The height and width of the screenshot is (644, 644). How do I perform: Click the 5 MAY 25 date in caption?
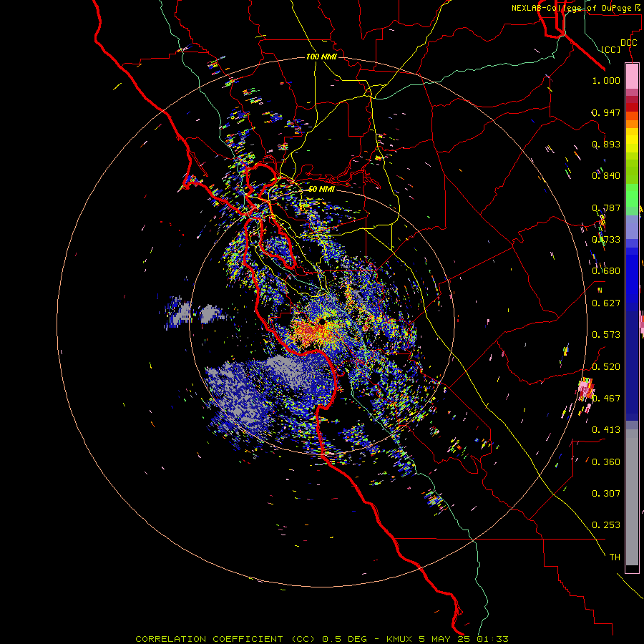coord(445,639)
